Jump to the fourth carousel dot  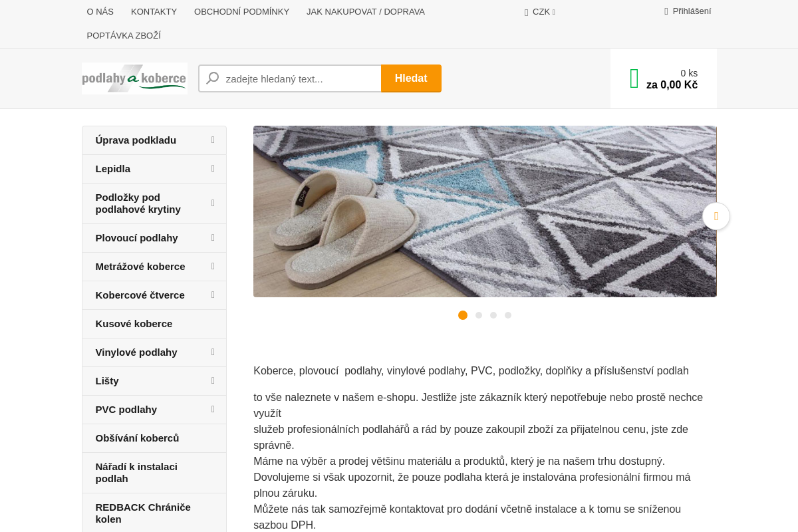point(508,315)
